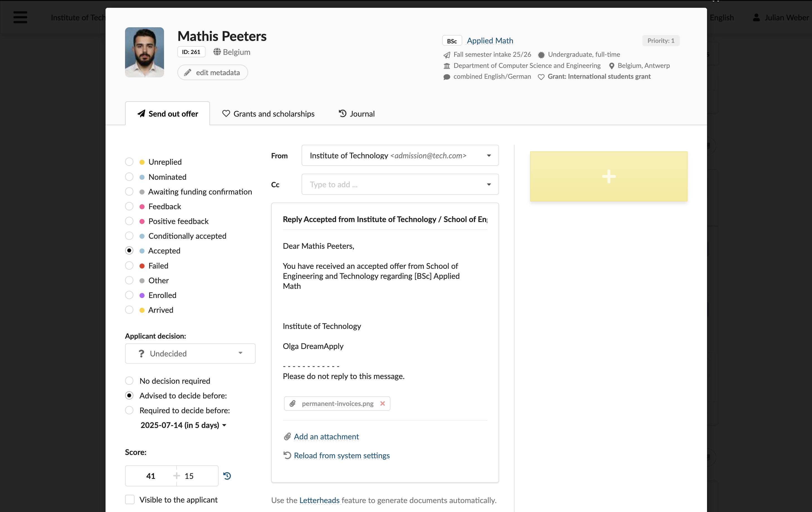Select the Feedback status radio button
Screen dimensions: 812x512
129,206
